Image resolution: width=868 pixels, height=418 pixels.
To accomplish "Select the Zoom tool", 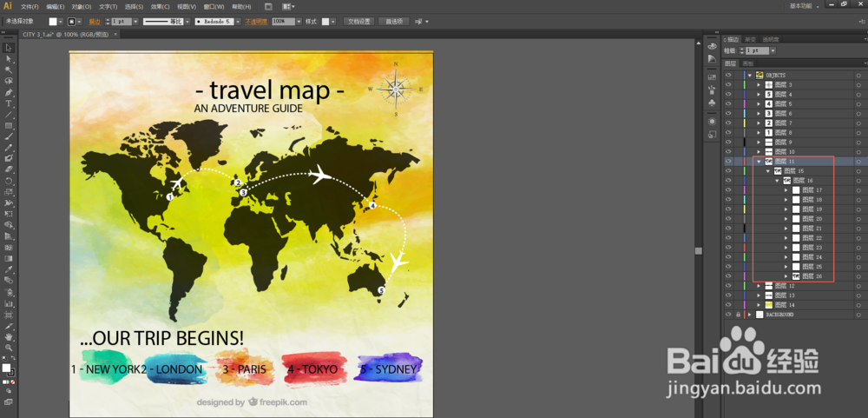I will [x=9, y=348].
